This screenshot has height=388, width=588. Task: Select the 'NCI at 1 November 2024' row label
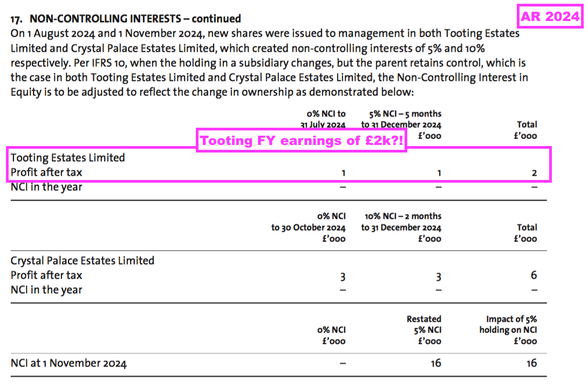pyautogui.click(x=69, y=363)
